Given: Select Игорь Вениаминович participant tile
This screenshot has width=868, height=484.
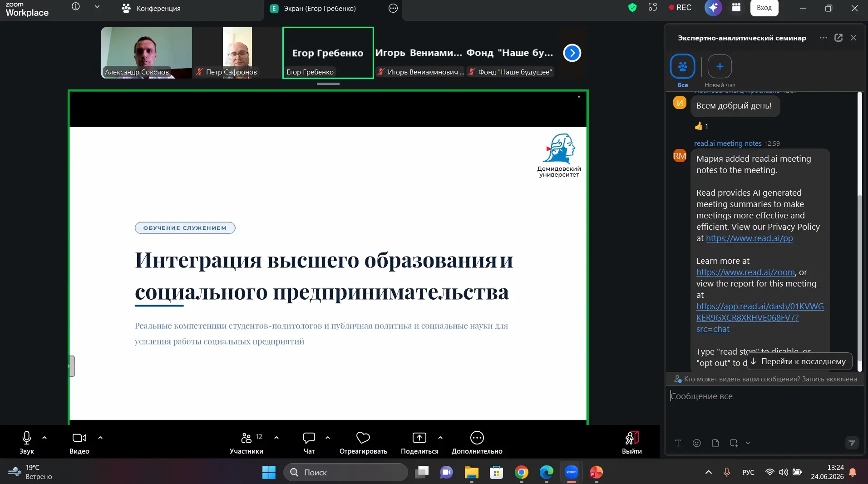Looking at the screenshot, I should [419, 53].
